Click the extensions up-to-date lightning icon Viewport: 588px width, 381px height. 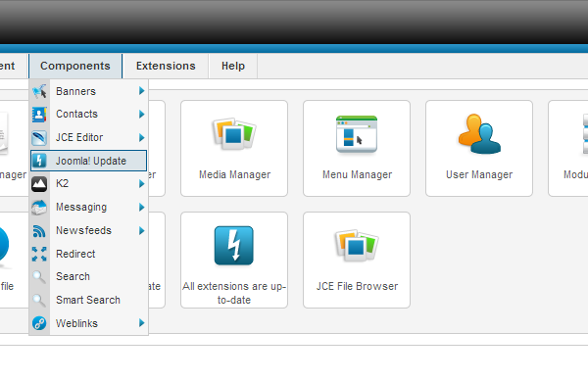coord(234,246)
